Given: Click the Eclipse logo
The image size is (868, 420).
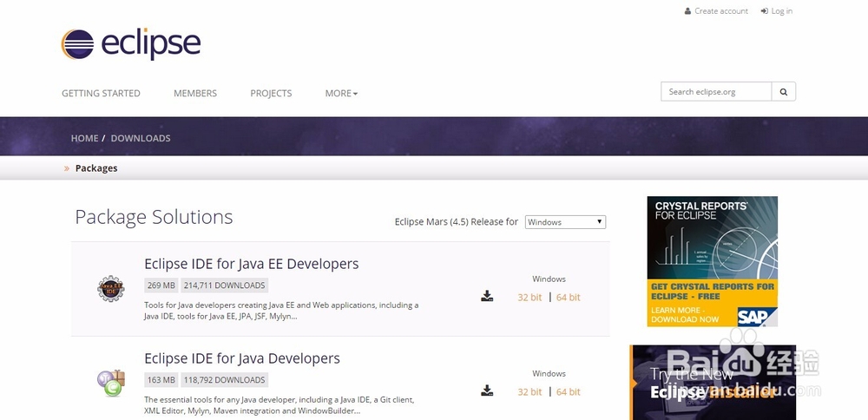Looking at the screenshot, I should tap(131, 43).
